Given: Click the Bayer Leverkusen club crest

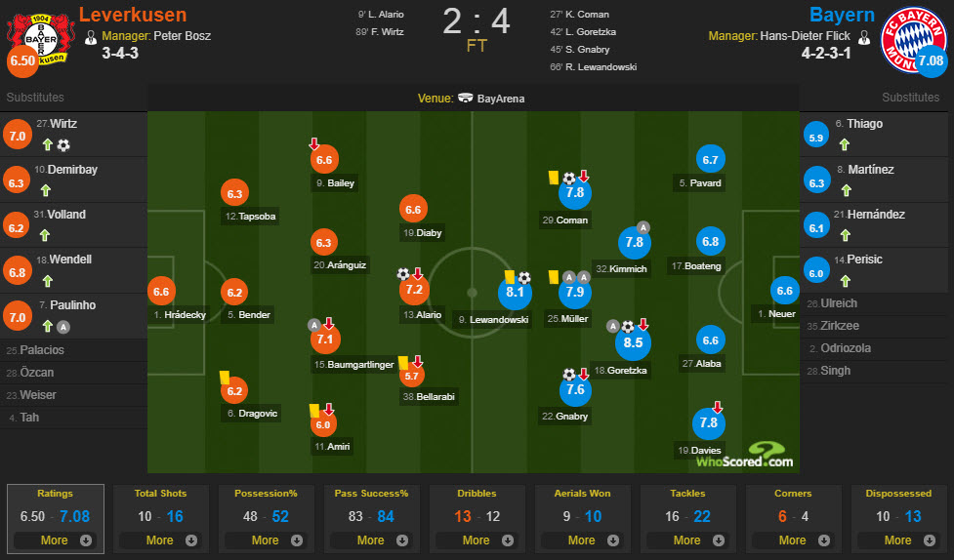Looking at the screenshot, I should [41, 40].
